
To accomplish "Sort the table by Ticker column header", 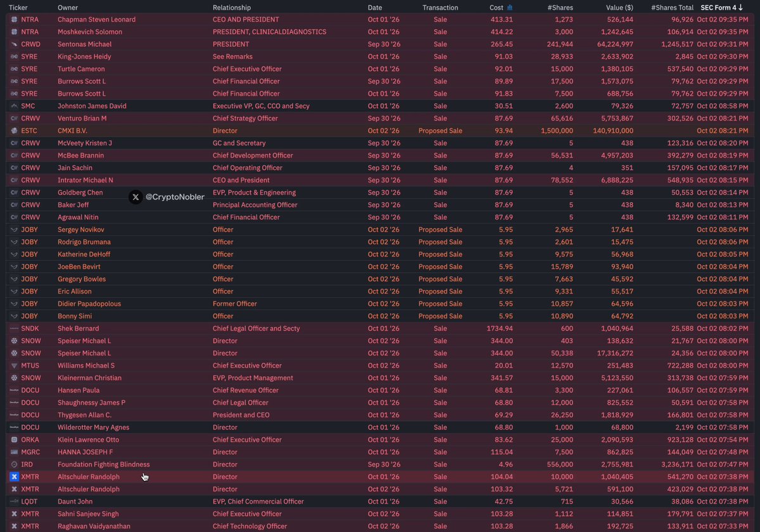I will 18,8.
